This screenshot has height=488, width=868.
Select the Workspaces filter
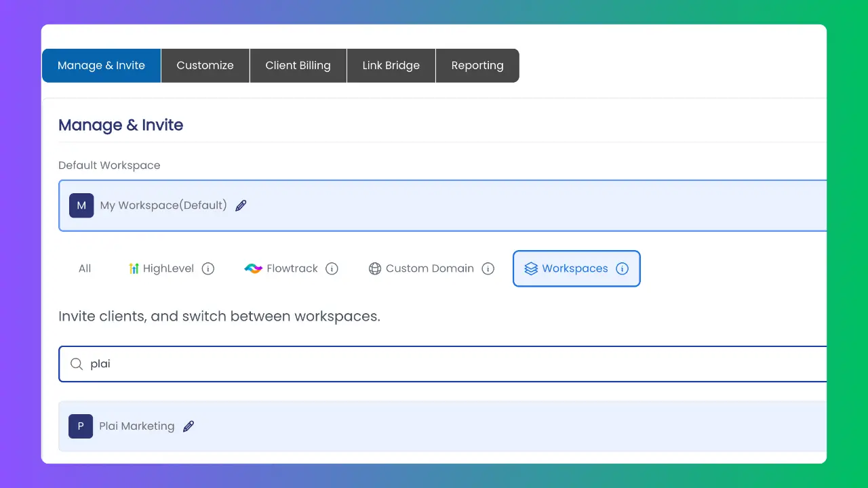[576, 268]
